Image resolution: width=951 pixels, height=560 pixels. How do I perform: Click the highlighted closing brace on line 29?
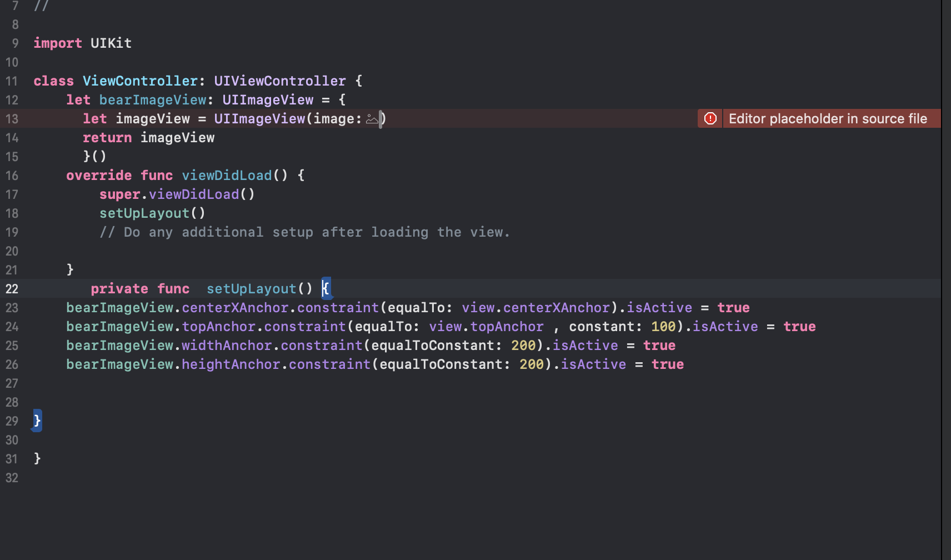[37, 421]
